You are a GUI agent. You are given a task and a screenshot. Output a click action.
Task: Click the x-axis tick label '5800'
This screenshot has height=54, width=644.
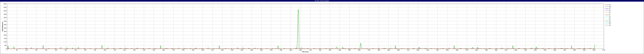pyautogui.click(x=574, y=50)
